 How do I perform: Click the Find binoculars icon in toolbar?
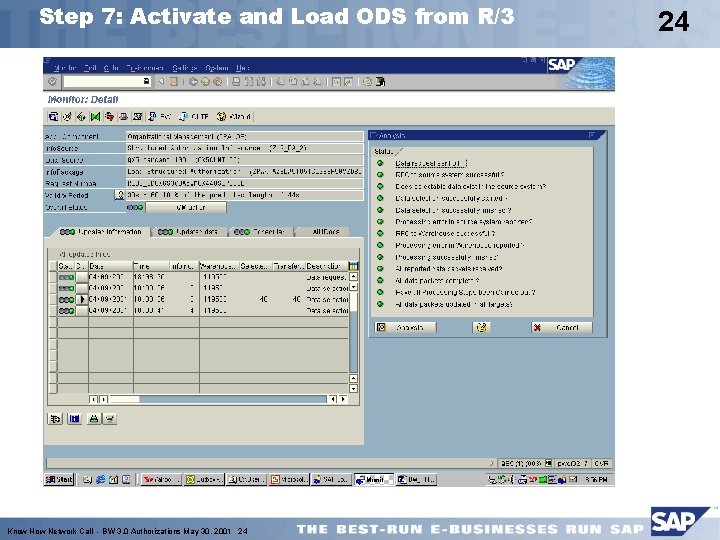[x=248, y=82]
